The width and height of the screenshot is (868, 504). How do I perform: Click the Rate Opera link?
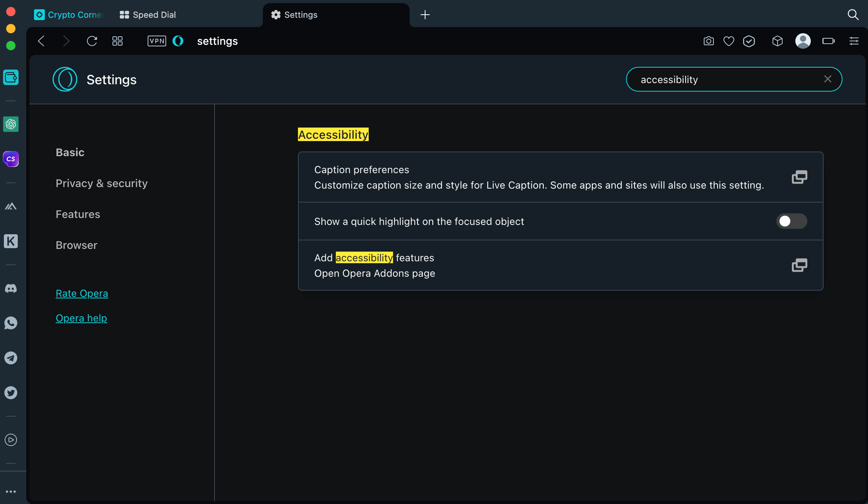click(x=82, y=293)
